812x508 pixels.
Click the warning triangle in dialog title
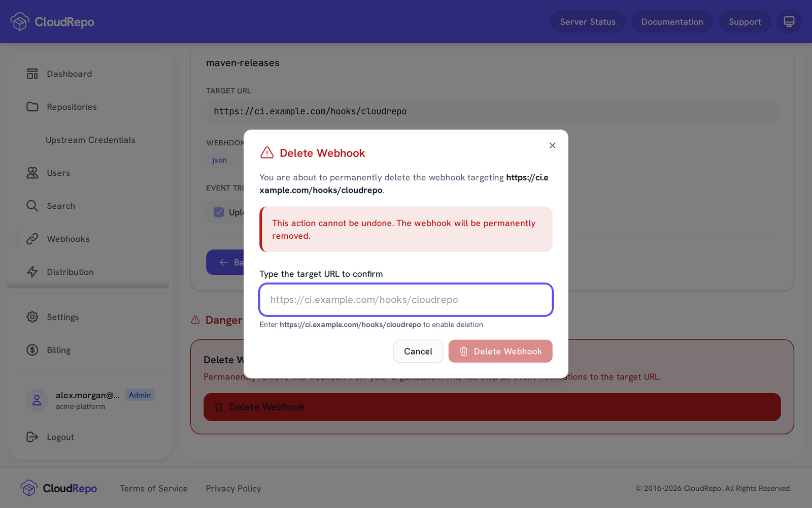[267, 153]
